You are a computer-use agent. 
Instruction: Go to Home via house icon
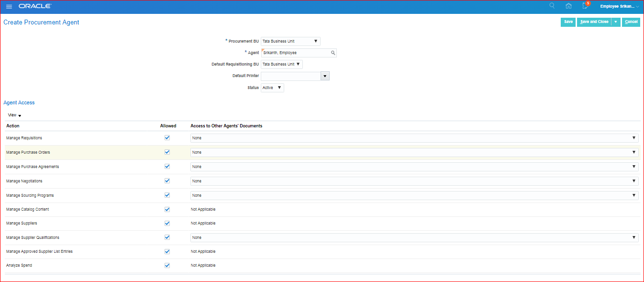(x=568, y=6)
